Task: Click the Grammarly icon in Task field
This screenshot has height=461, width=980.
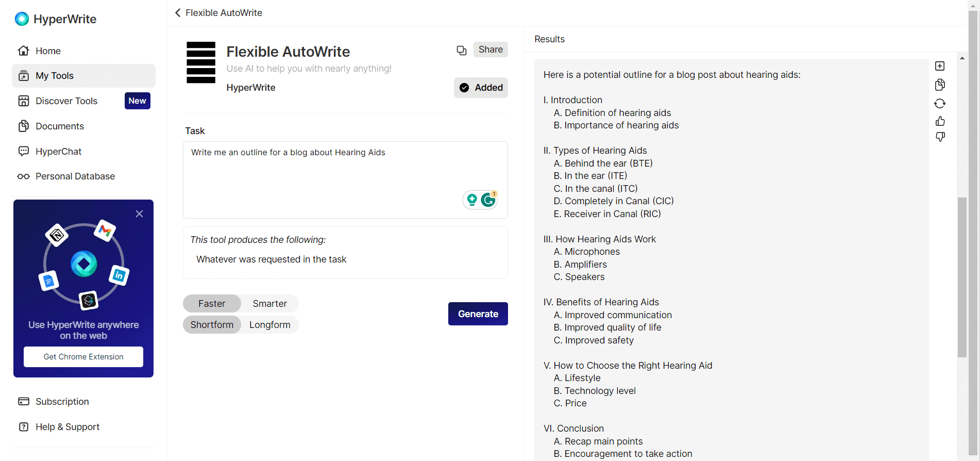Action: tap(488, 199)
